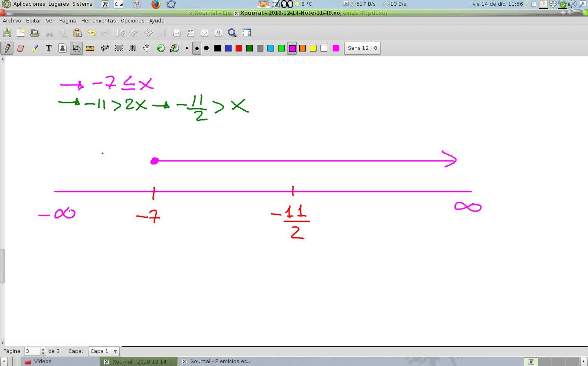Open the Página menu

[x=67, y=20]
